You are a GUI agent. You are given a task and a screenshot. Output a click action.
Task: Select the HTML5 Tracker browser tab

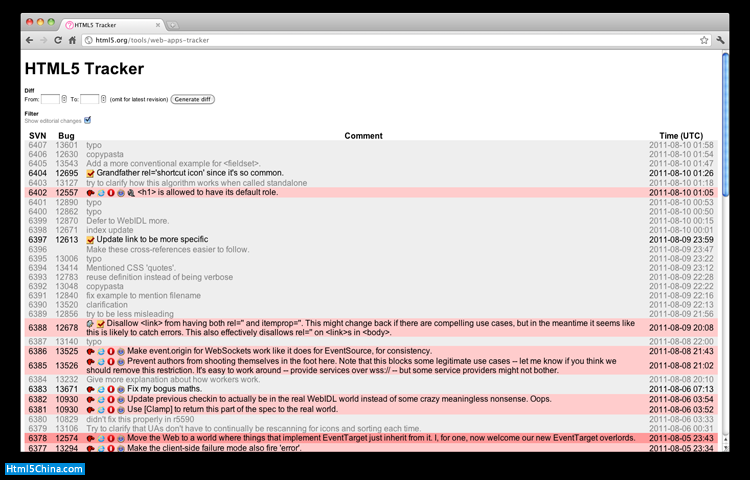[x=110, y=23]
